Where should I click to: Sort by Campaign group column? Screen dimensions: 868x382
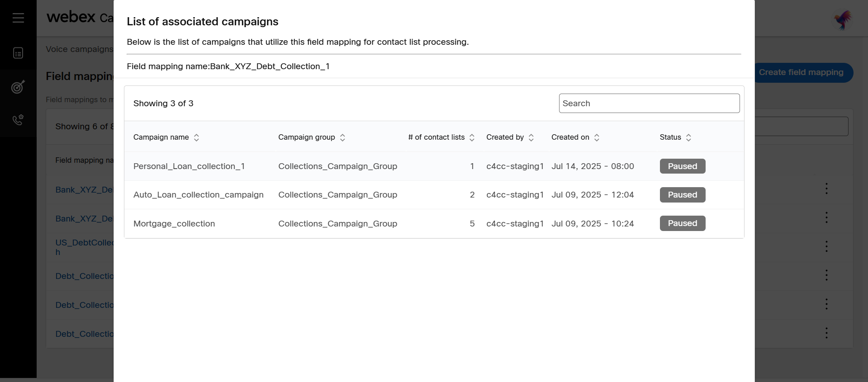342,137
